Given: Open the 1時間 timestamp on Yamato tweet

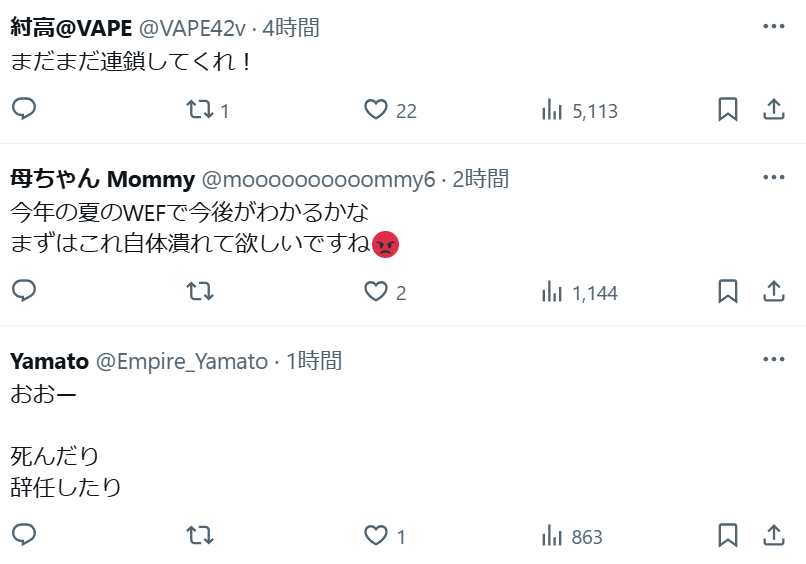Looking at the screenshot, I should 314,361.
